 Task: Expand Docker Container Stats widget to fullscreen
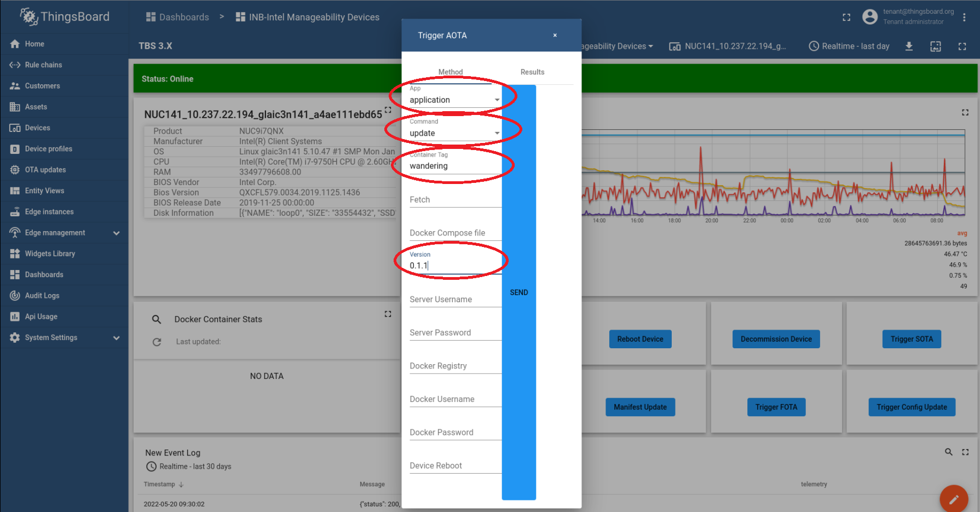click(x=388, y=314)
